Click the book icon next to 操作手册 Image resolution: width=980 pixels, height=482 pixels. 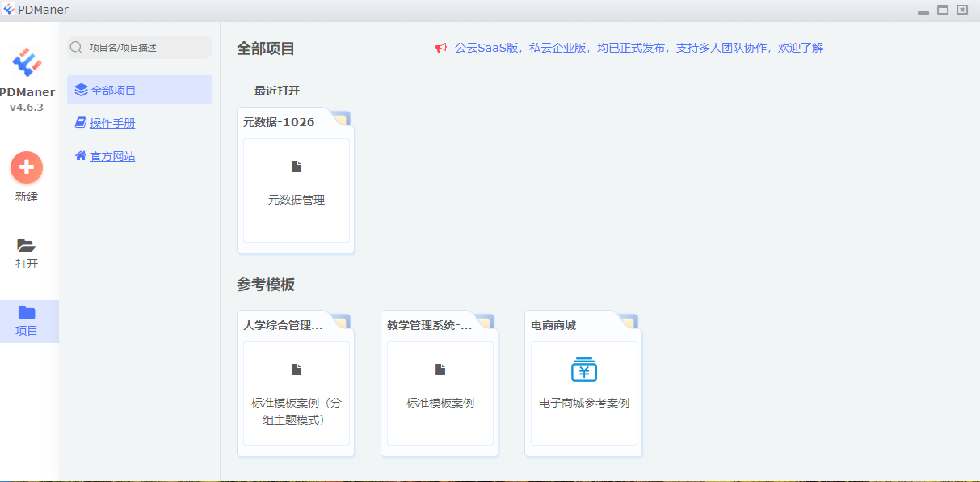pyautogui.click(x=80, y=122)
